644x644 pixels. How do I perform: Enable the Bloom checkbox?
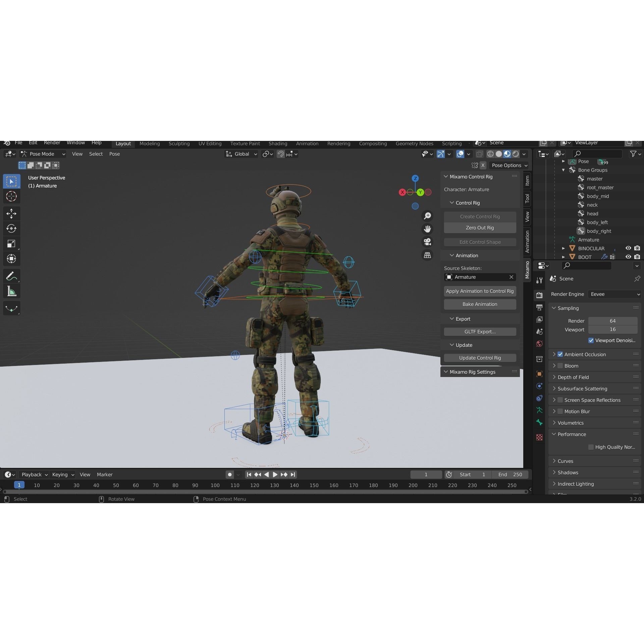tap(560, 366)
